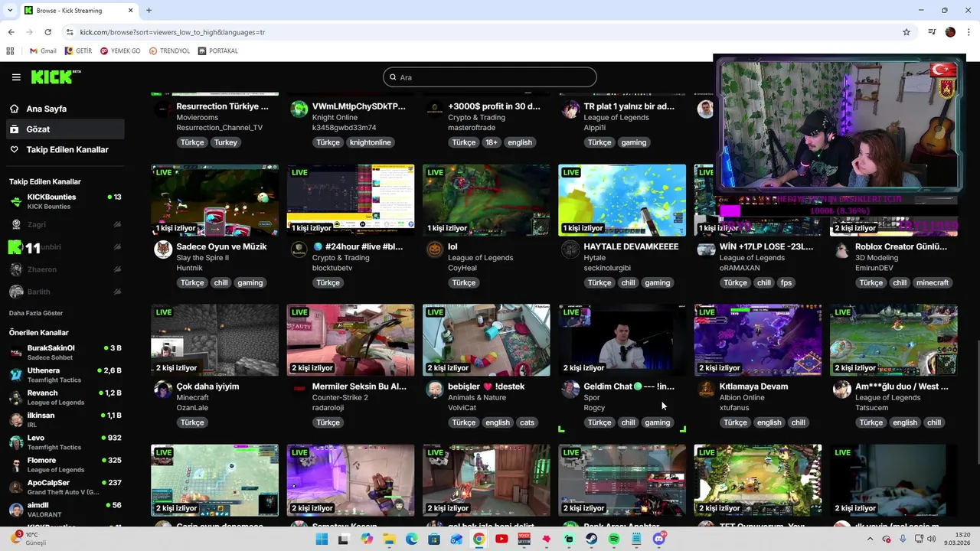The height and width of the screenshot is (551, 980).
Task: Click minecraft tag under EmirunDEV
Action: tap(933, 282)
